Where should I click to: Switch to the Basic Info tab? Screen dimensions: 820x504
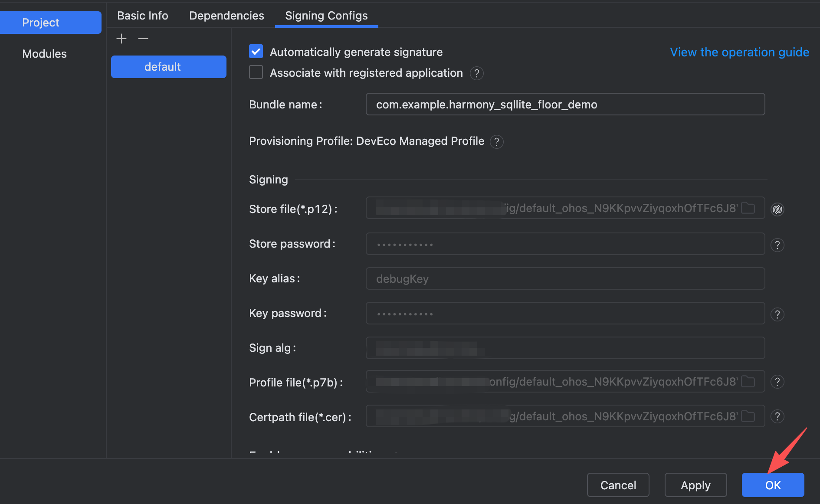142,16
